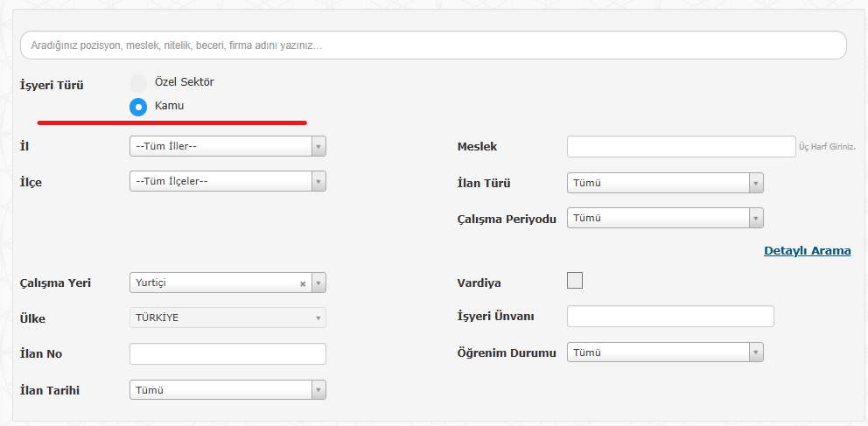Image resolution: width=868 pixels, height=426 pixels.
Task: Toggle the Vardiya checkbox
Action: tap(575, 281)
